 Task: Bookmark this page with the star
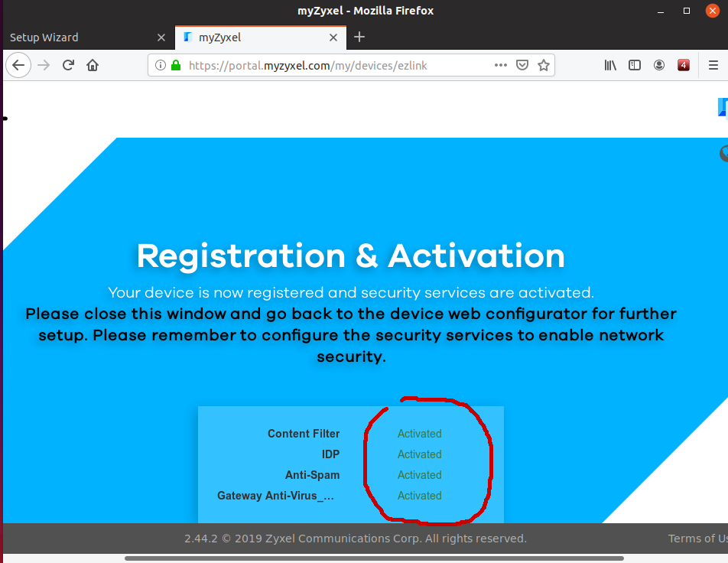coord(544,65)
